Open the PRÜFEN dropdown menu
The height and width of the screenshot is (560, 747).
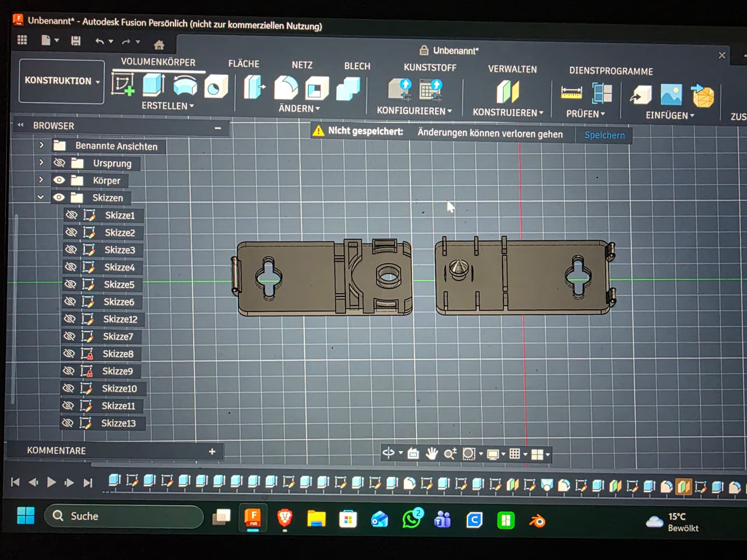point(585,114)
